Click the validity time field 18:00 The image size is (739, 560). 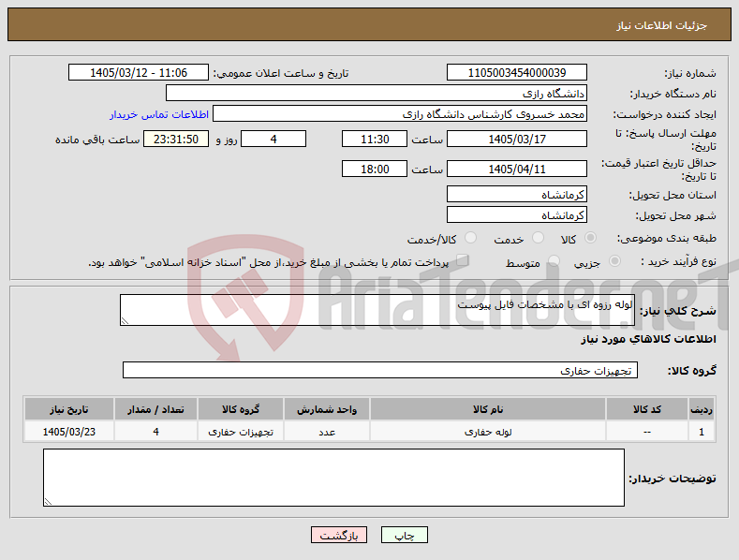(x=375, y=169)
